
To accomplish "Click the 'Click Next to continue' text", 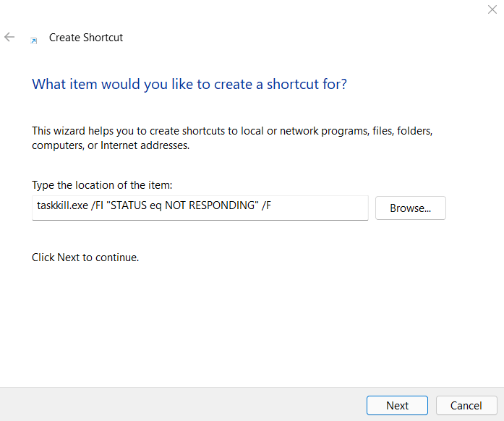I will pyautogui.click(x=85, y=257).
